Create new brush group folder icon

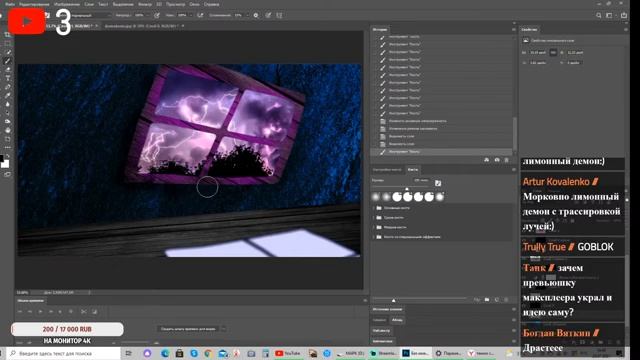click(487, 300)
